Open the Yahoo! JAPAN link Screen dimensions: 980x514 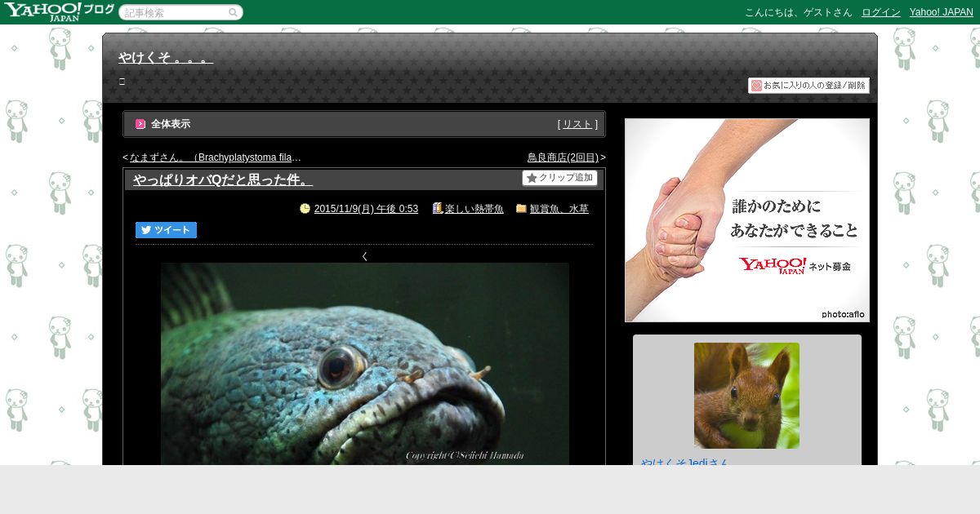tap(942, 12)
